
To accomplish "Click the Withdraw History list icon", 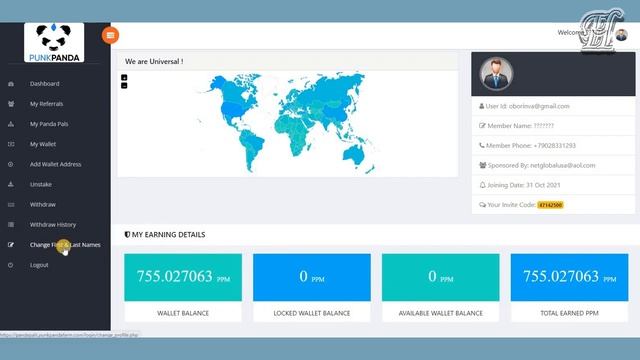I will [11, 224].
